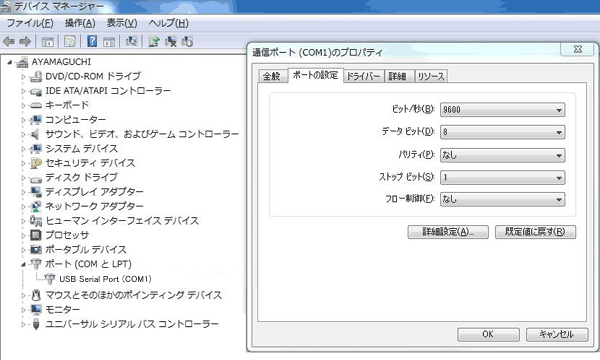600x360 pixels.
Task: Expand the ヒューマン インターフェイス デバイス node
Action: coord(23,221)
